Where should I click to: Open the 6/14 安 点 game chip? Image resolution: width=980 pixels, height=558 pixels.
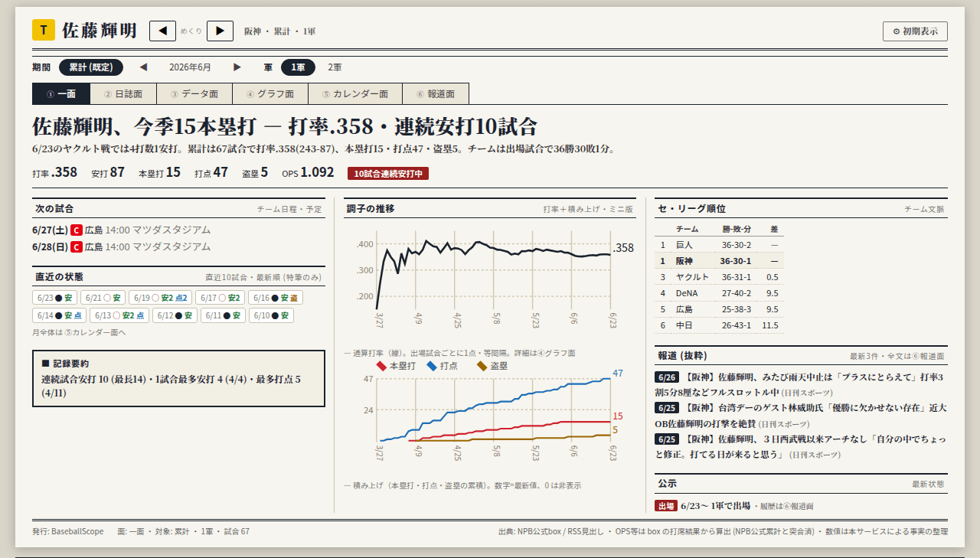pyautogui.click(x=60, y=315)
